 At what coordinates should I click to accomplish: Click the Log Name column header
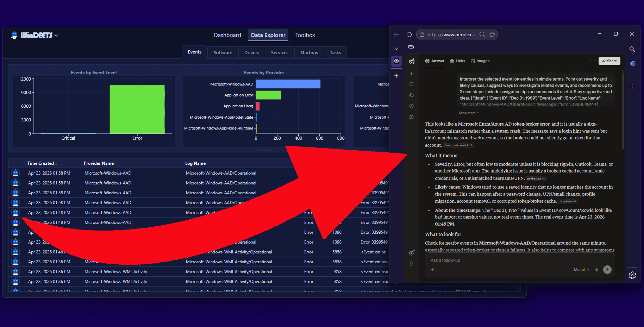(195, 163)
